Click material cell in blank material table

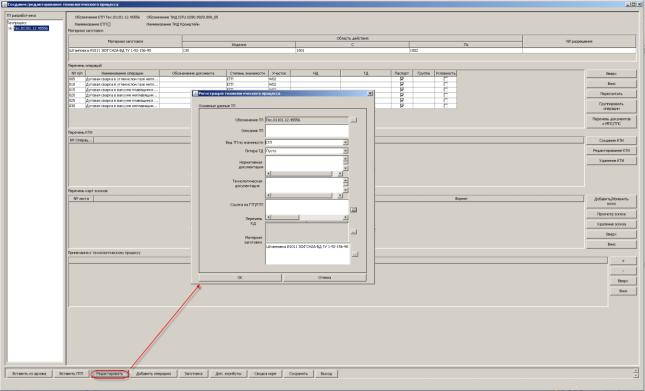click(x=125, y=50)
